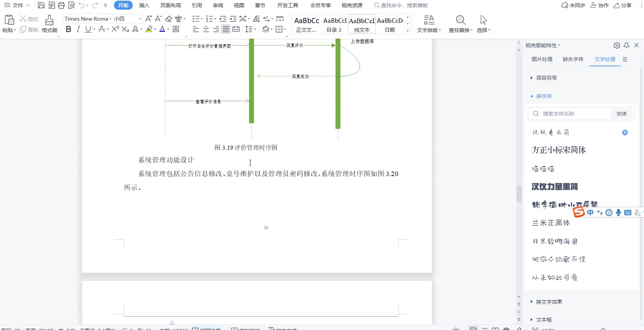Click the Increase Indent icon

[233, 19]
